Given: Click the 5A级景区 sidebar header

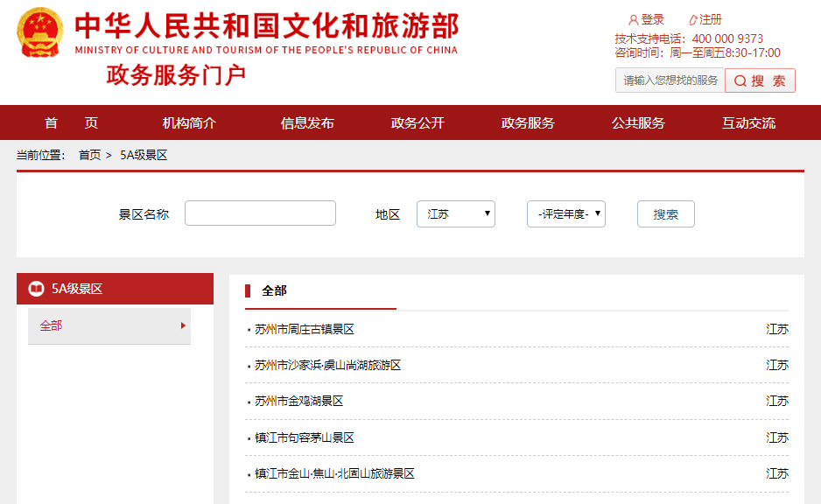Looking at the screenshot, I should [x=116, y=289].
